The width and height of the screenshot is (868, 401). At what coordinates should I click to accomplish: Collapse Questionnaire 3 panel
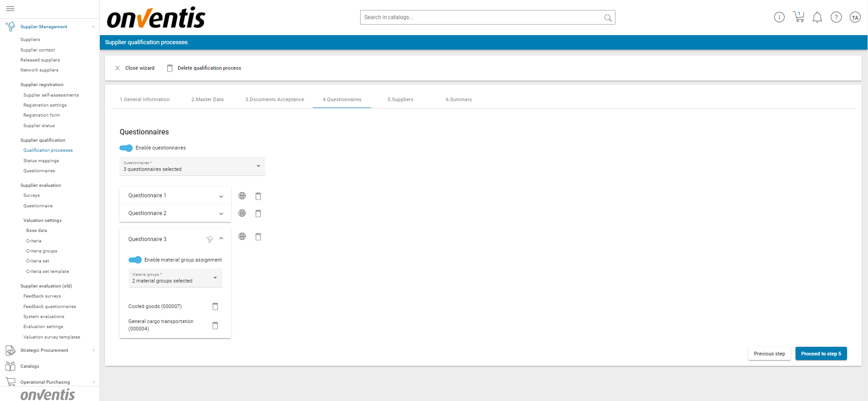(x=221, y=239)
